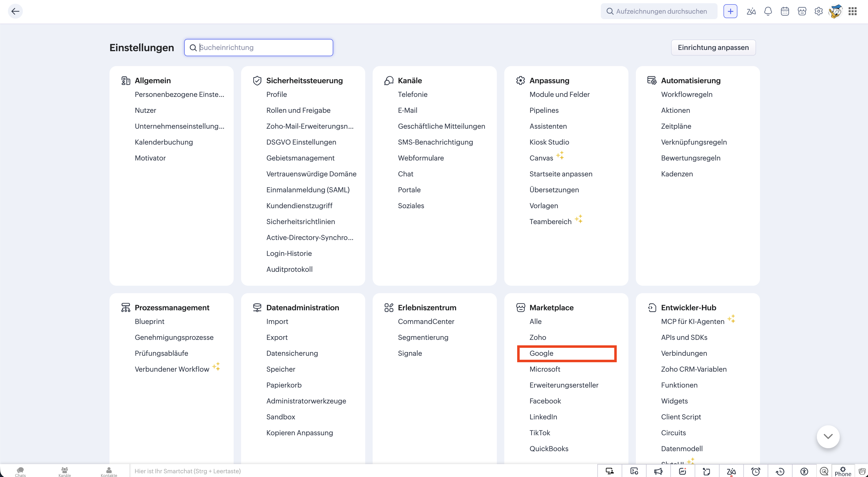Open Login-Historie
This screenshot has width=868, height=477.
[289, 253]
